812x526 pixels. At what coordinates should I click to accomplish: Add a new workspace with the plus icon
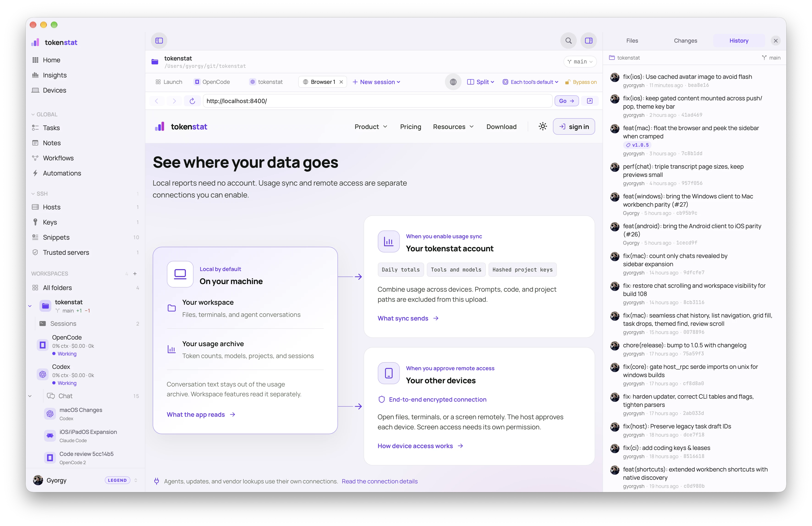click(135, 274)
